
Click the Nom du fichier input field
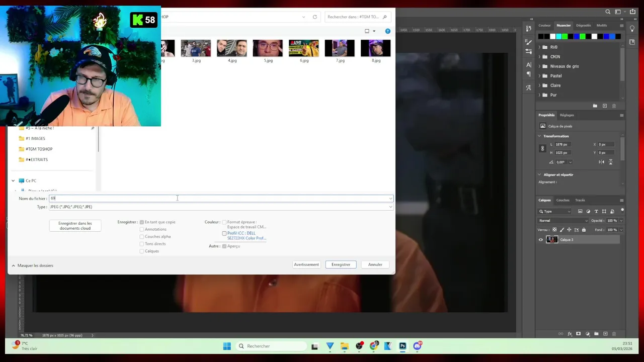click(221, 198)
